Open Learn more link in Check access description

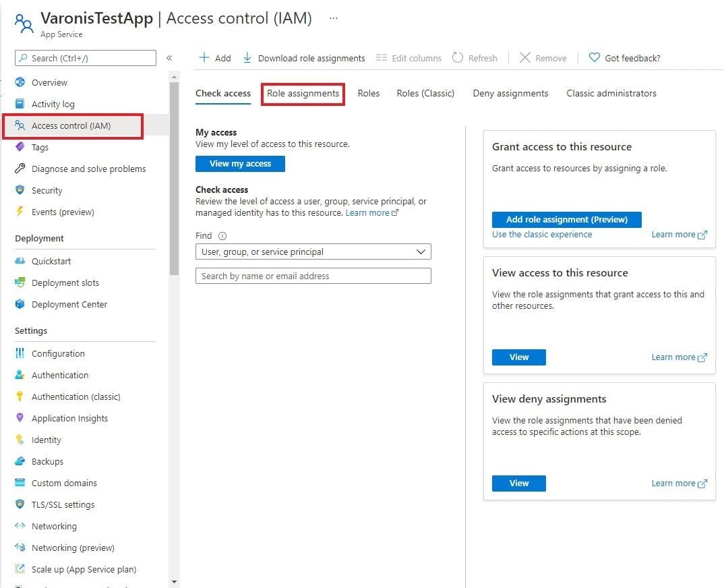pos(371,212)
